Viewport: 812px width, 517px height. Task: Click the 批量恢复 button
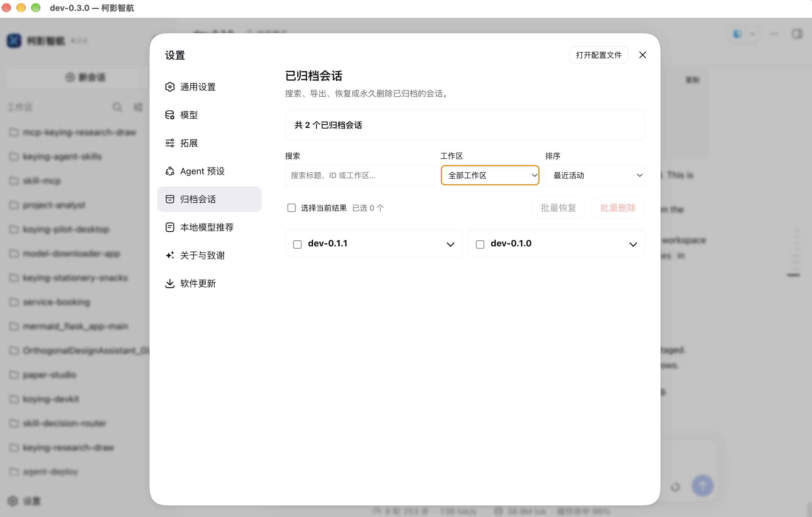pyautogui.click(x=558, y=208)
